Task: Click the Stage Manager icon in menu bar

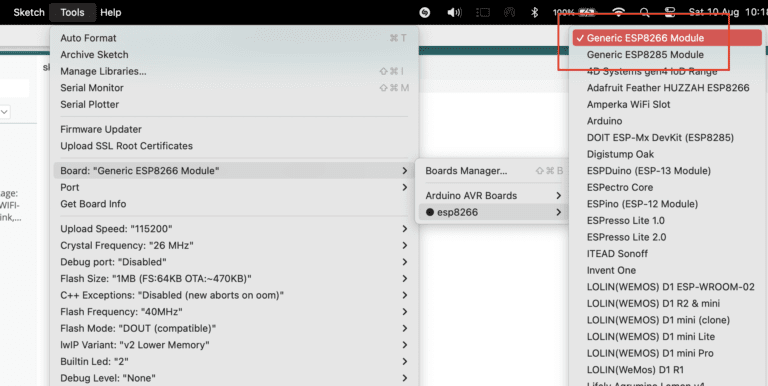Action: tap(484, 12)
